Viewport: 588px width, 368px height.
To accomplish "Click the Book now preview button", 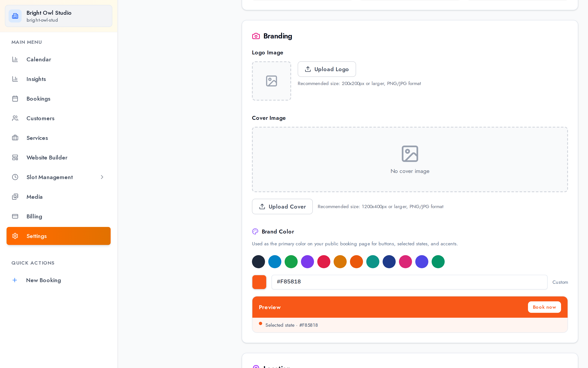I will (544, 307).
